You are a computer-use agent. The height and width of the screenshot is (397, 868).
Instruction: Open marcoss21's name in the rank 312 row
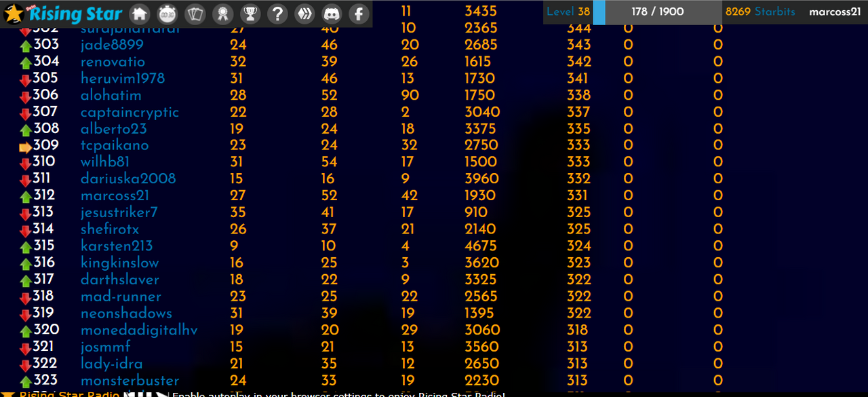115,196
